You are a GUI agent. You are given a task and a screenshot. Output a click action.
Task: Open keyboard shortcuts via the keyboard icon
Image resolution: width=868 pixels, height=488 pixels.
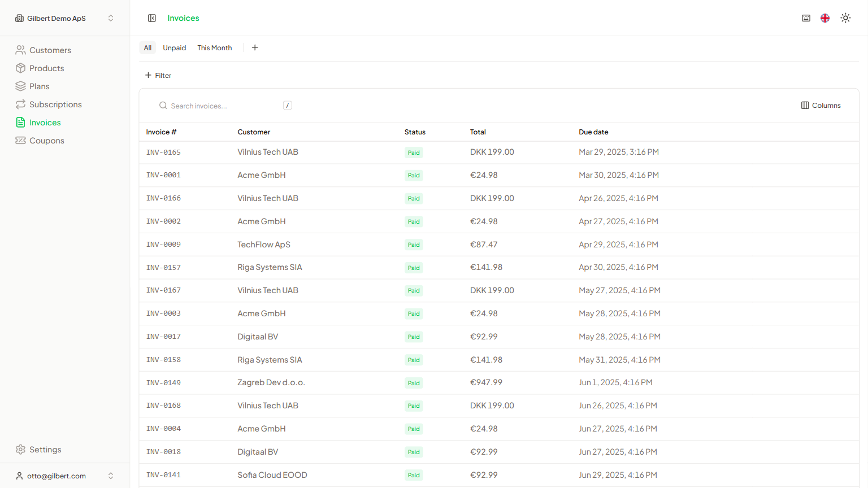click(805, 18)
